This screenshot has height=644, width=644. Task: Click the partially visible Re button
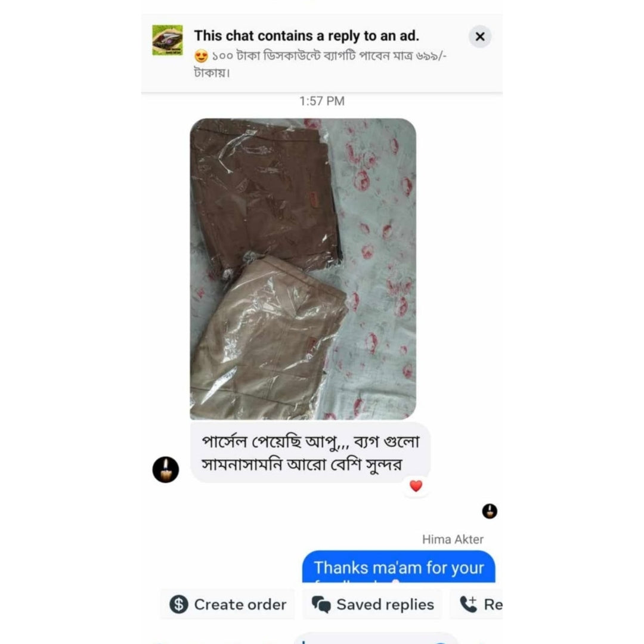point(476,604)
